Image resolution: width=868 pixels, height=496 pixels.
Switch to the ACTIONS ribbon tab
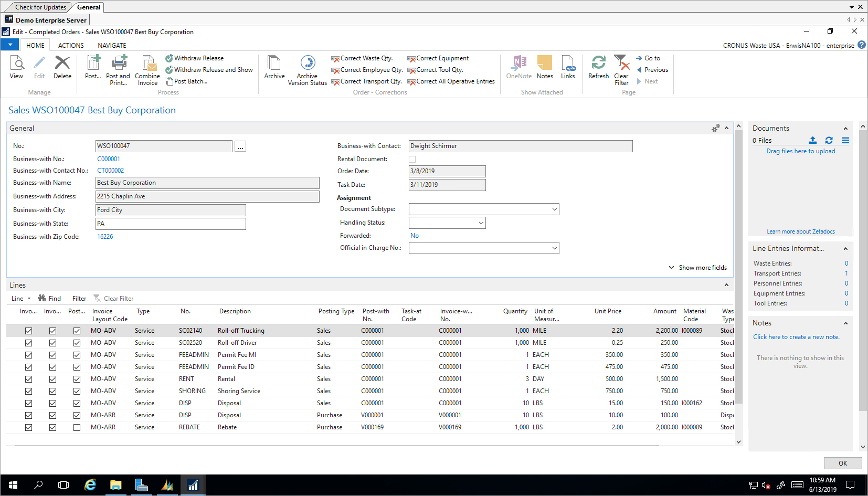(71, 46)
